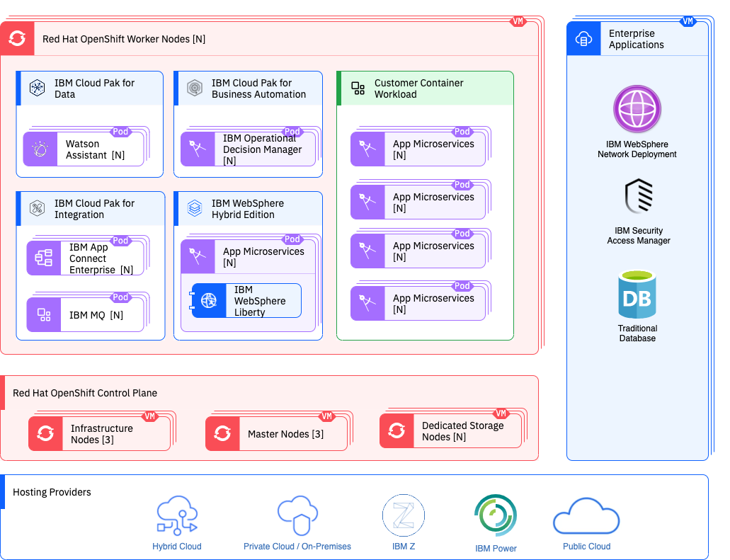Select the Dedicated Storage Nodes [N] box

click(450, 431)
